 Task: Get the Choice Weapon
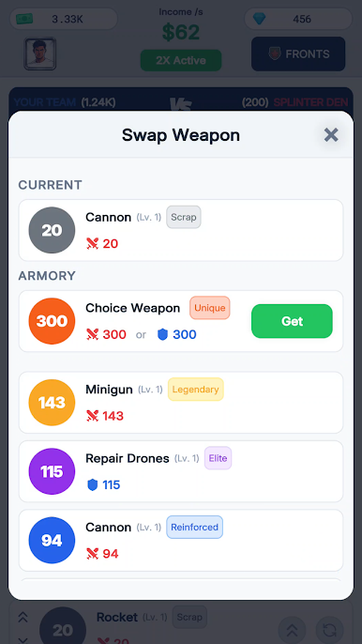click(x=292, y=321)
